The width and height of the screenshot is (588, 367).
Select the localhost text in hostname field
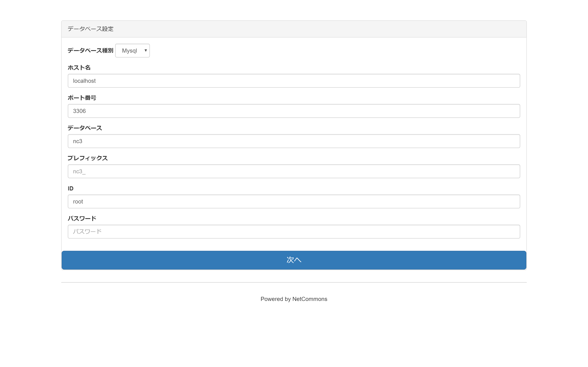[85, 81]
